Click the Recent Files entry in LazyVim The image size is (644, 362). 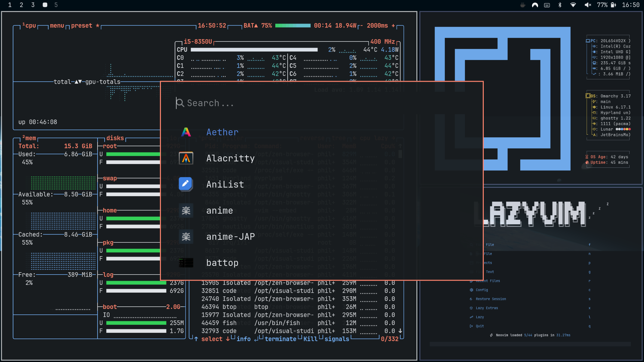(485, 281)
